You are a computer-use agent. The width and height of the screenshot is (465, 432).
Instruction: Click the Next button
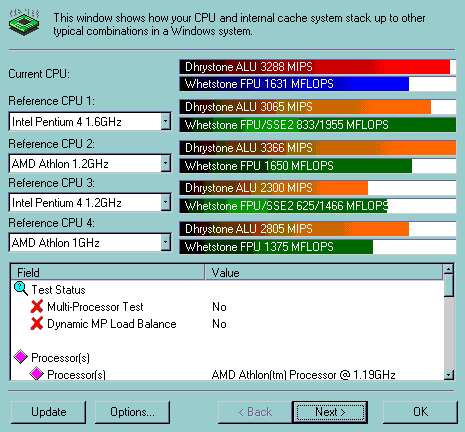point(330,412)
